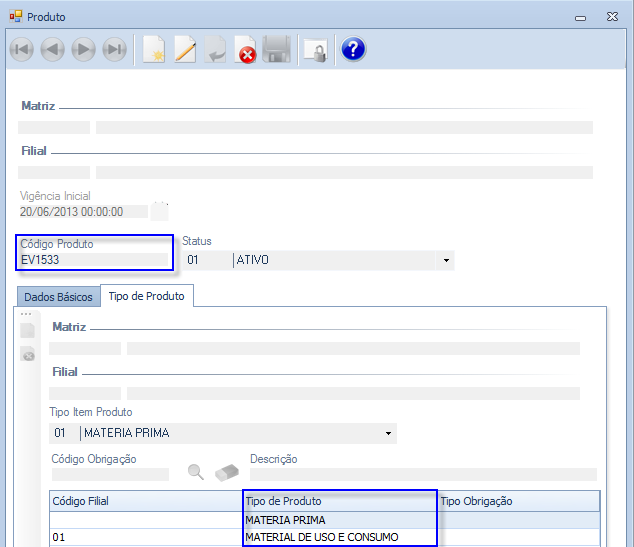The width and height of the screenshot is (634, 547).
Task: Select the Tipo de Produto tab
Action: point(146,296)
